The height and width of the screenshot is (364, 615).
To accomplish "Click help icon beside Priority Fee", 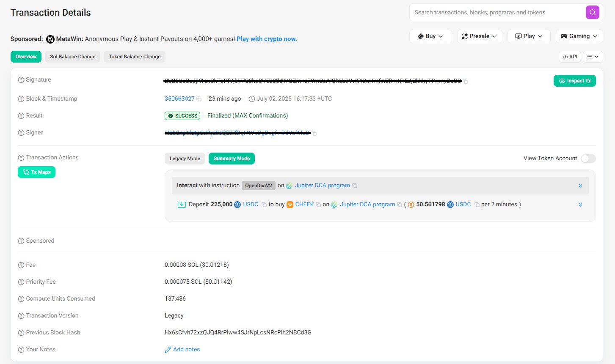I will pyautogui.click(x=21, y=282).
